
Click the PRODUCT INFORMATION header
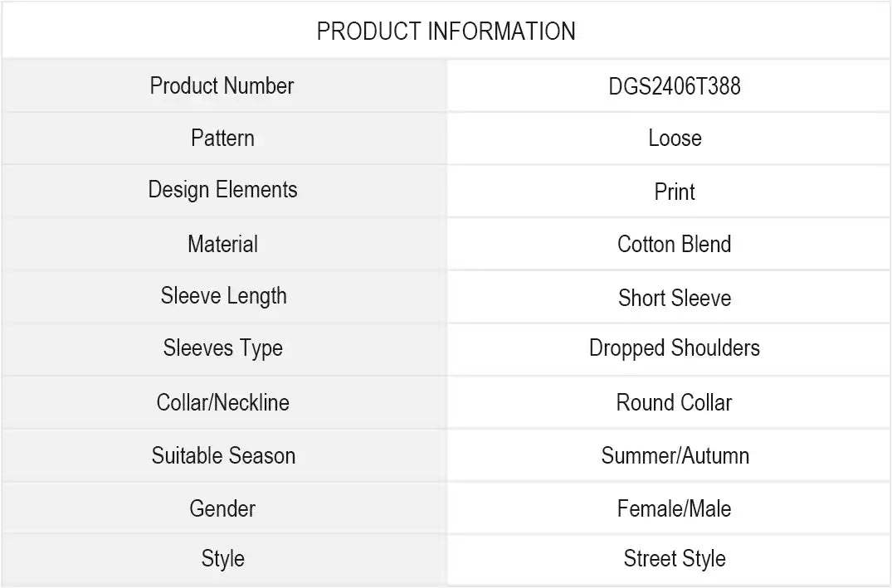(x=446, y=32)
